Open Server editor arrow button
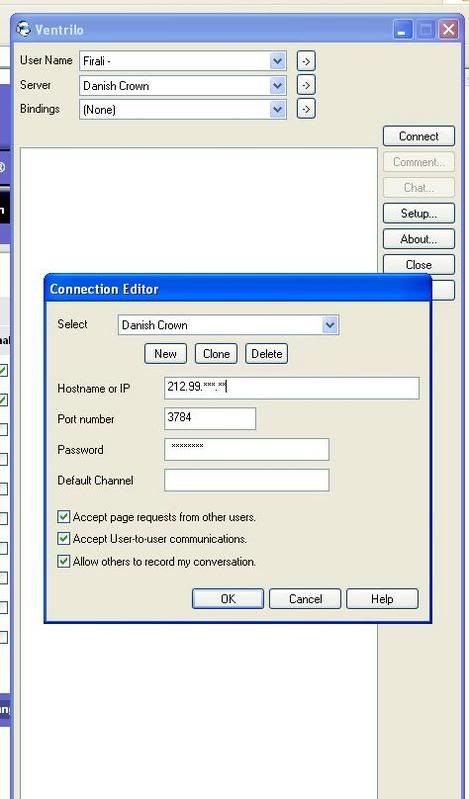The width and height of the screenshot is (469, 799). click(306, 85)
